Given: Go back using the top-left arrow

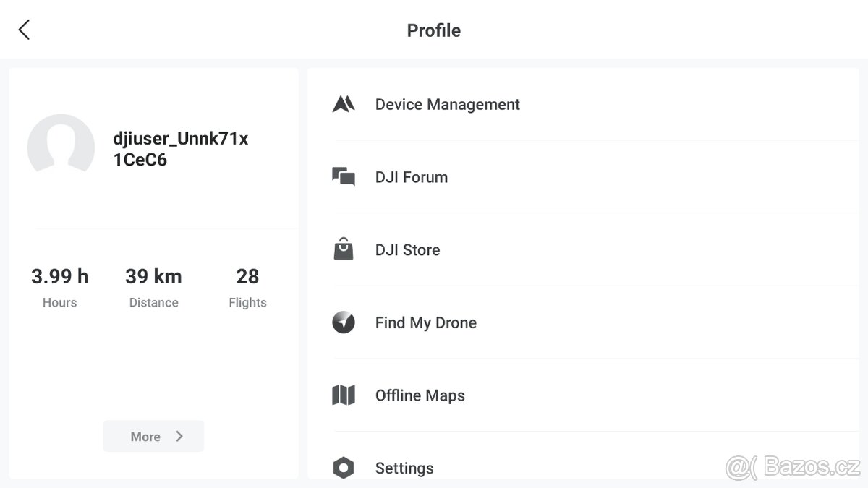Looking at the screenshot, I should [24, 30].
